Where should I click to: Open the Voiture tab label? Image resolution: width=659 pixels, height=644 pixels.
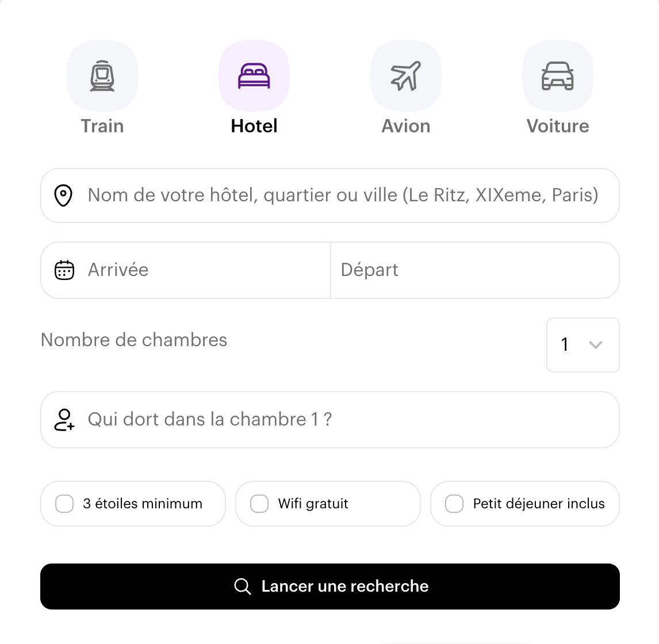pyautogui.click(x=558, y=126)
